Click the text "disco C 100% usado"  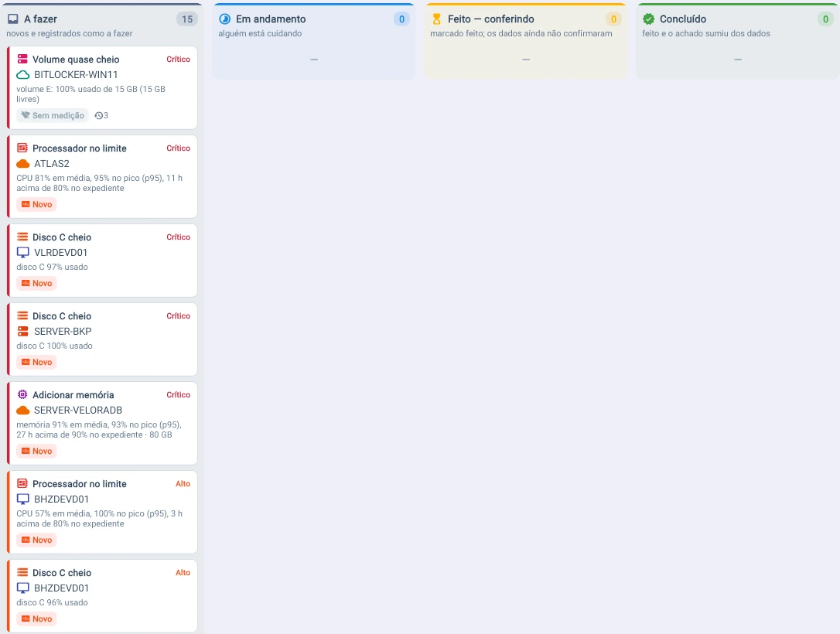coord(55,346)
